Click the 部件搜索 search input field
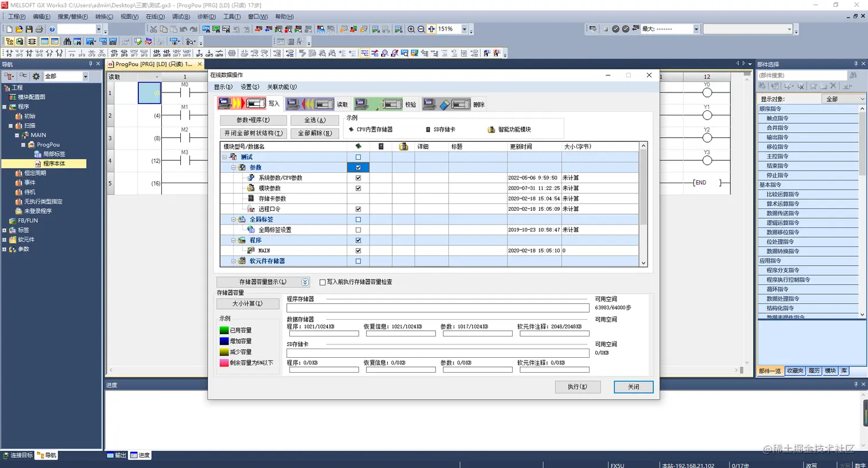868x468 pixels. [802, 75]
